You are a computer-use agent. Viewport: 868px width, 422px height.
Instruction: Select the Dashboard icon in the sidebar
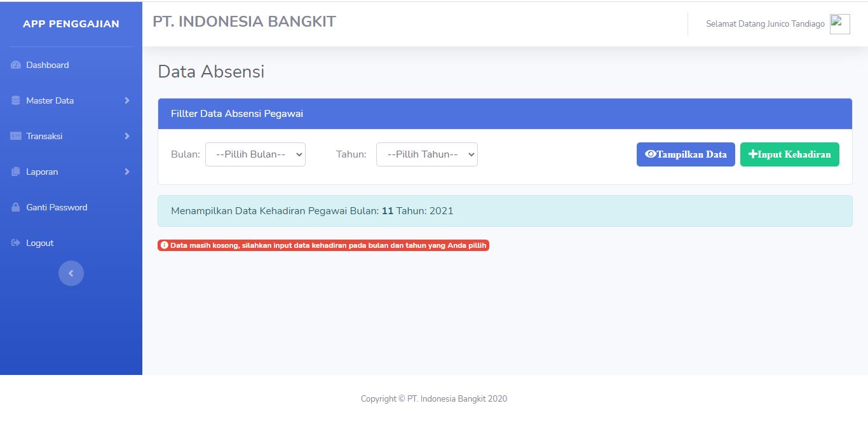[15, 64]
